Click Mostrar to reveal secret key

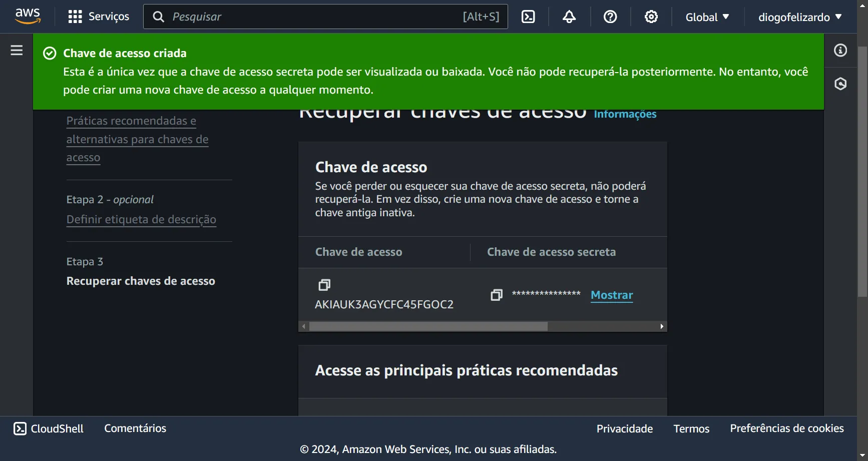coord(612,295)
